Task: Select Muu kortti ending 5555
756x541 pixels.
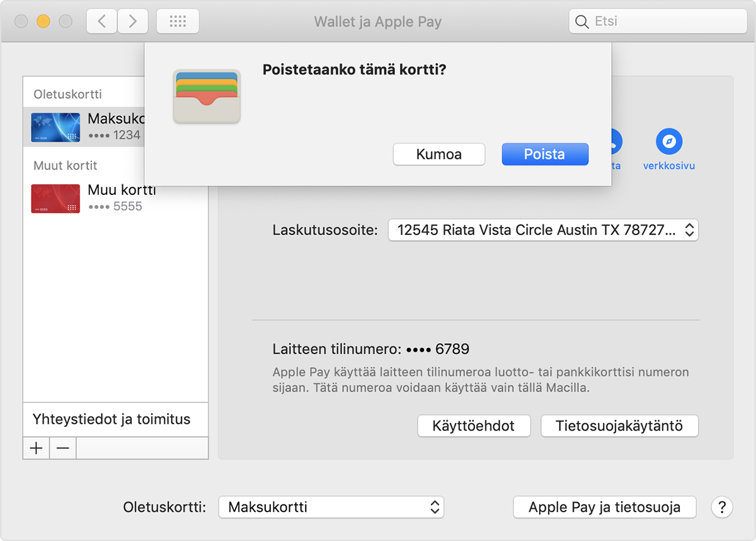Action: (116, 198)
